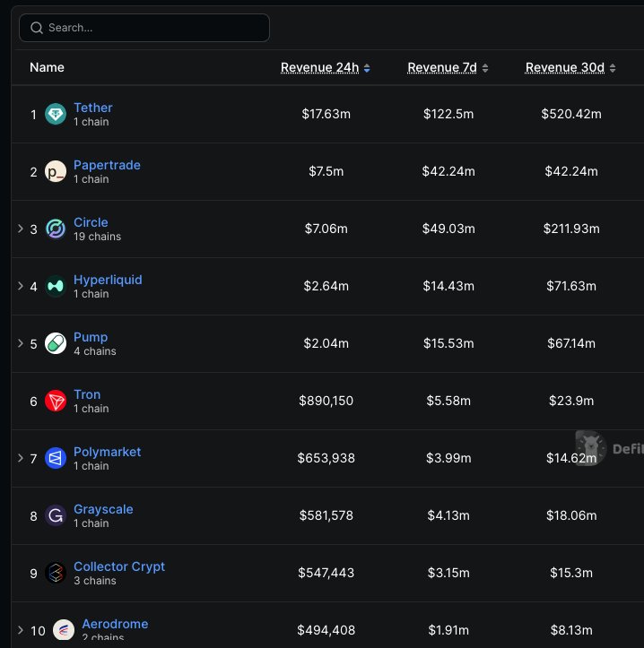Click Aerodrome's 24h revenue $494,408

tap(326, 630)
